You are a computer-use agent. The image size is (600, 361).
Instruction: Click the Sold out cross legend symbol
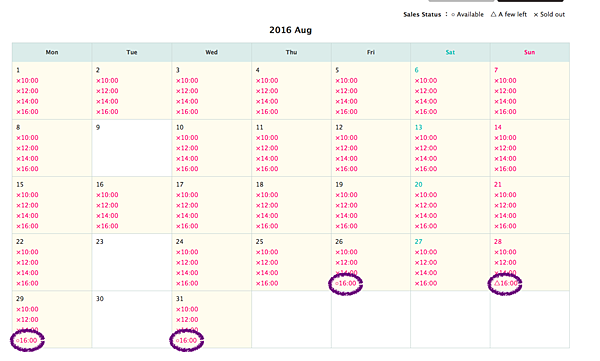tap(536, 15)
